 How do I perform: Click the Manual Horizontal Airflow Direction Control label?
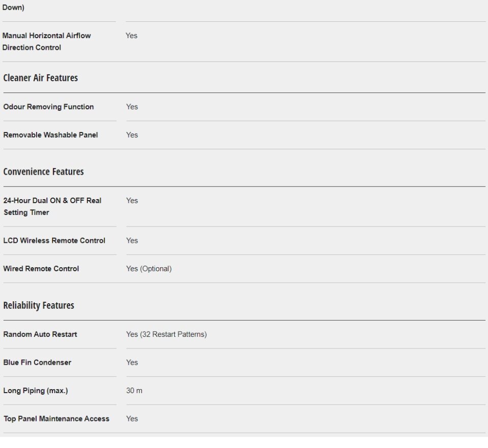click(x=46, y=42)
